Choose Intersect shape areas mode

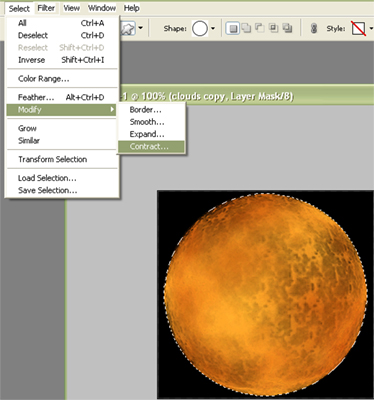pos(273,28)
